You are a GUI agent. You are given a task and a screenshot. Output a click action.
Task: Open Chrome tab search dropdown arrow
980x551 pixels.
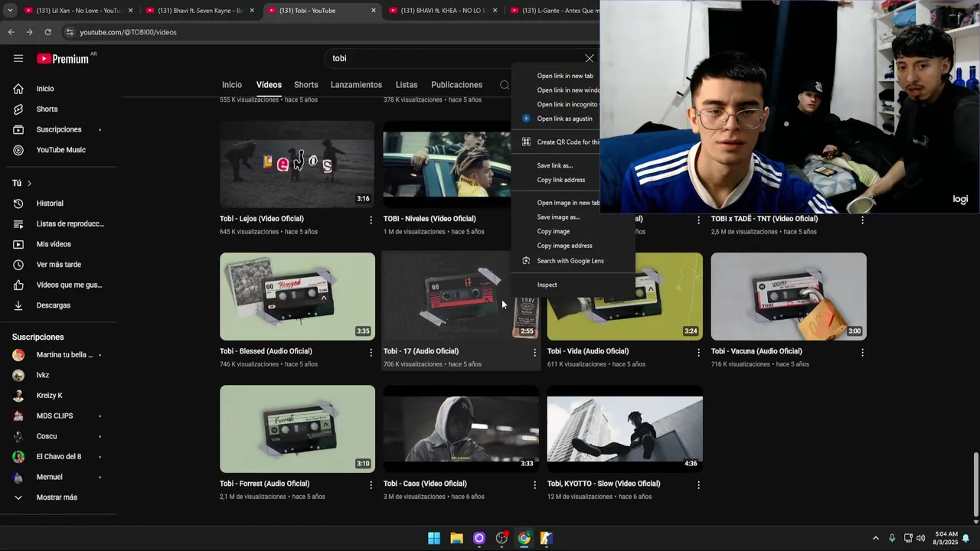pos(9,11)
